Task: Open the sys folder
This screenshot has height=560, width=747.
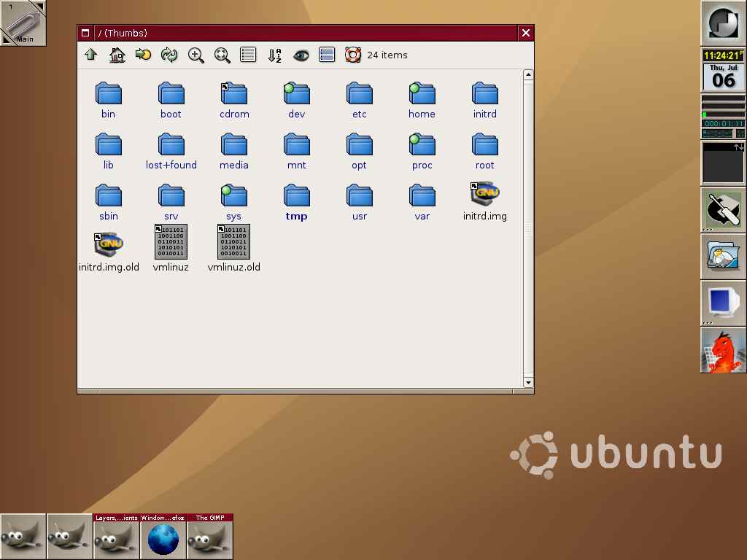Action: [234, 203]
